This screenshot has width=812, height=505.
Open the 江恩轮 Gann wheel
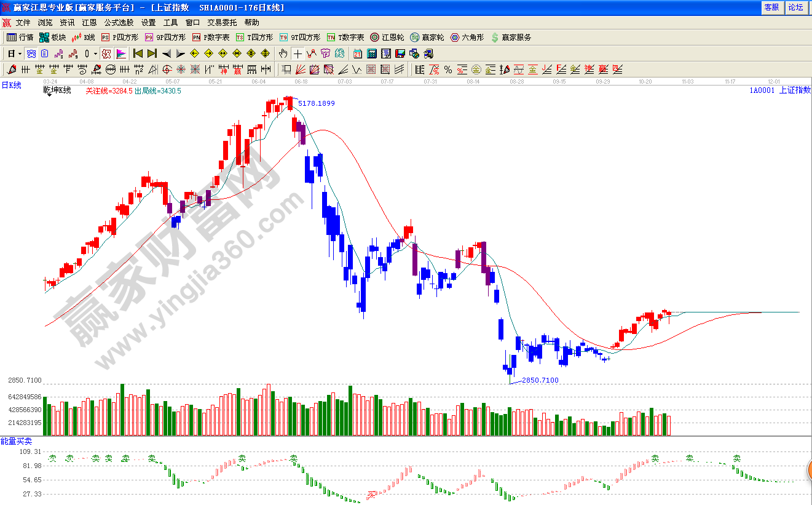pos(387,38)
